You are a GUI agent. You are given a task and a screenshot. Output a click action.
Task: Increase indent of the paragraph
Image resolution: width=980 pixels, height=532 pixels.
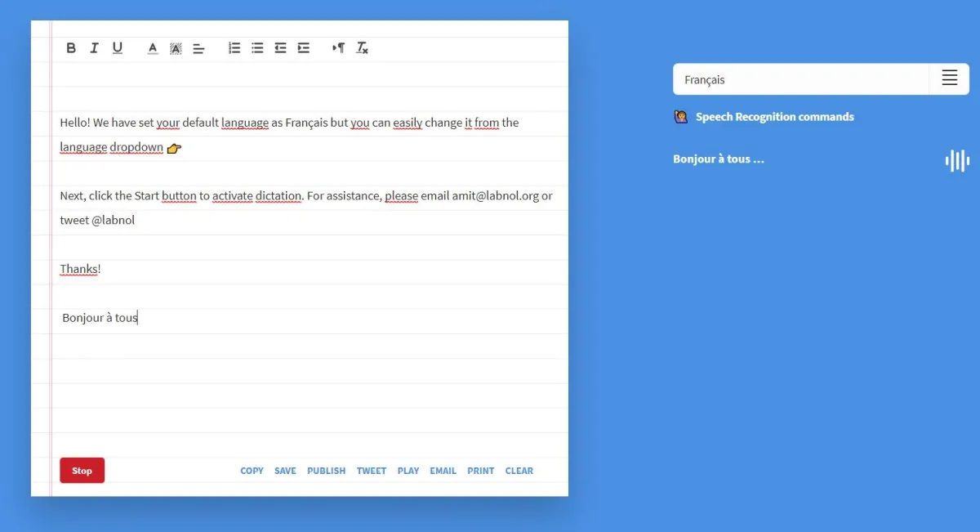(304, 48)
